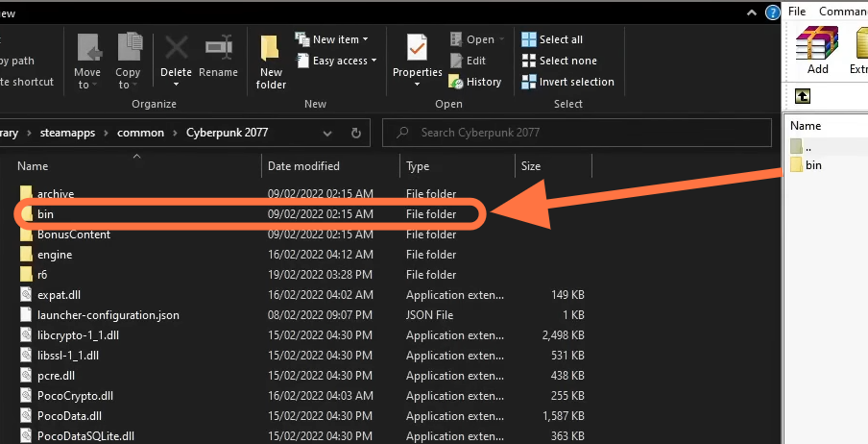Click the JSON File type cell

point(429,315)
